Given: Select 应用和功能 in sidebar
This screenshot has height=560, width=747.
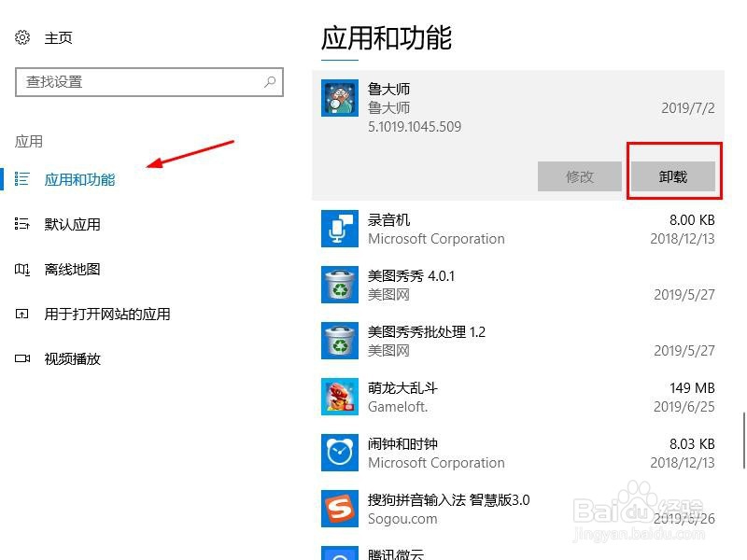Looking at the screenshot, I should [79, 179].
